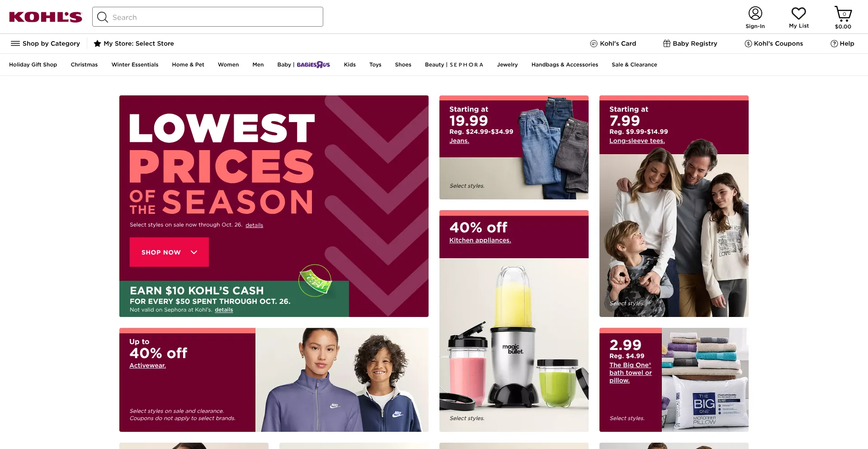The width and height of the screenshot is (868, 449).
Task: Open Kohl's Card link with card icon
Action: click(x=613, y=43)
